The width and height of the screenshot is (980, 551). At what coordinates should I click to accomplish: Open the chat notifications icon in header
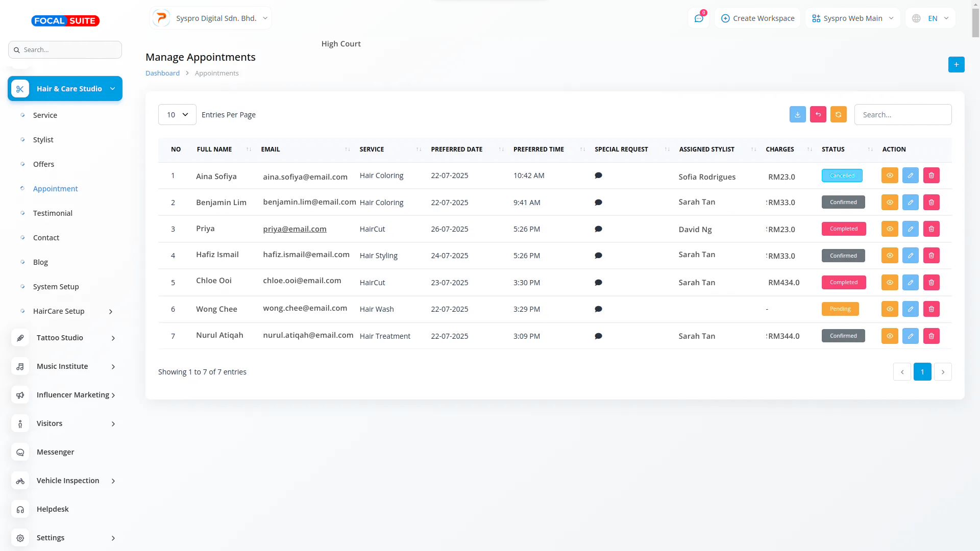[x=698, y=18]
